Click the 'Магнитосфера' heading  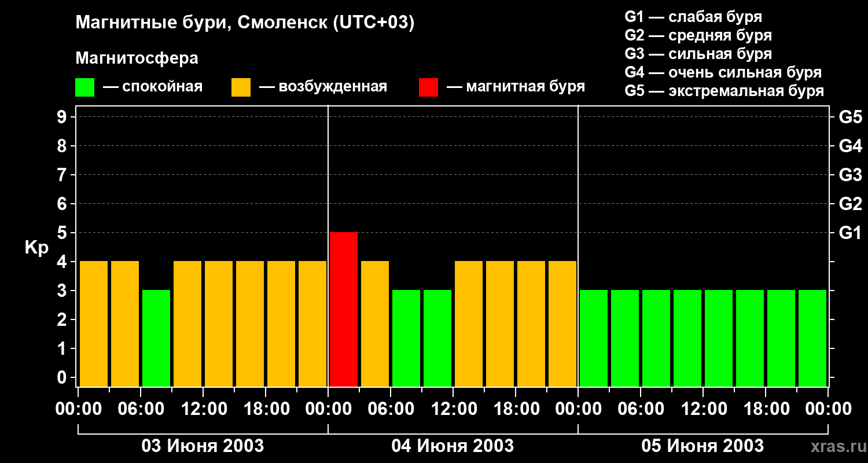[x=137, y=58]
